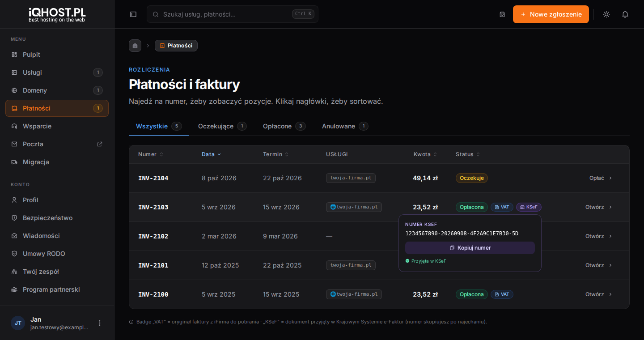Select the Opłacone tab

click(x=284, y=126)
